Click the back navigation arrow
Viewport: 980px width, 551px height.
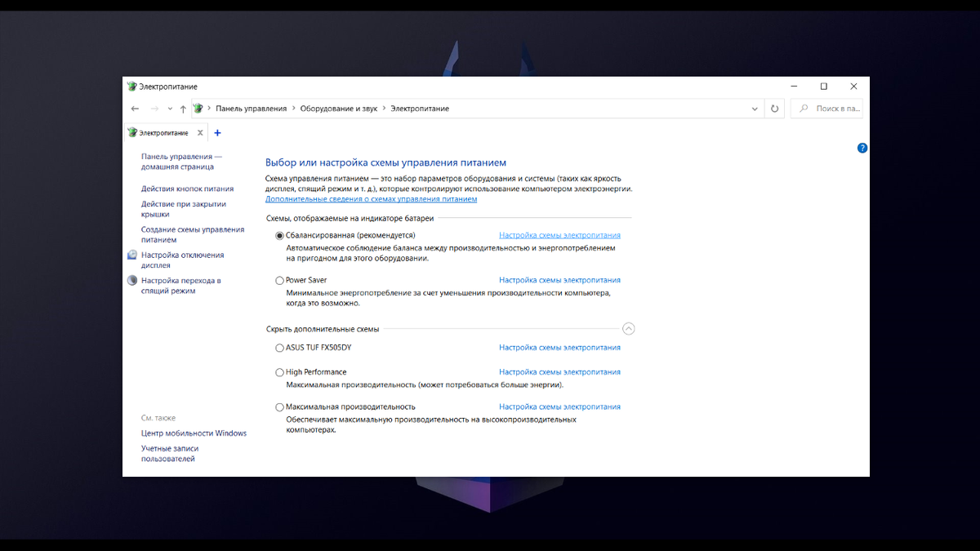click(135, 109)
